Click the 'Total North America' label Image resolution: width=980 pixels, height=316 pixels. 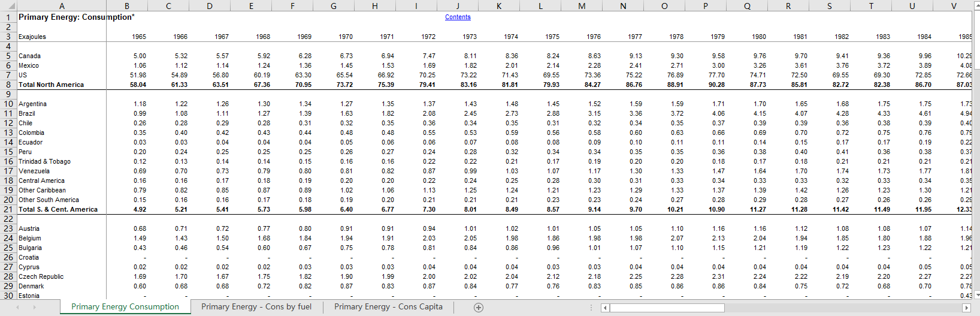coord(51,85)
